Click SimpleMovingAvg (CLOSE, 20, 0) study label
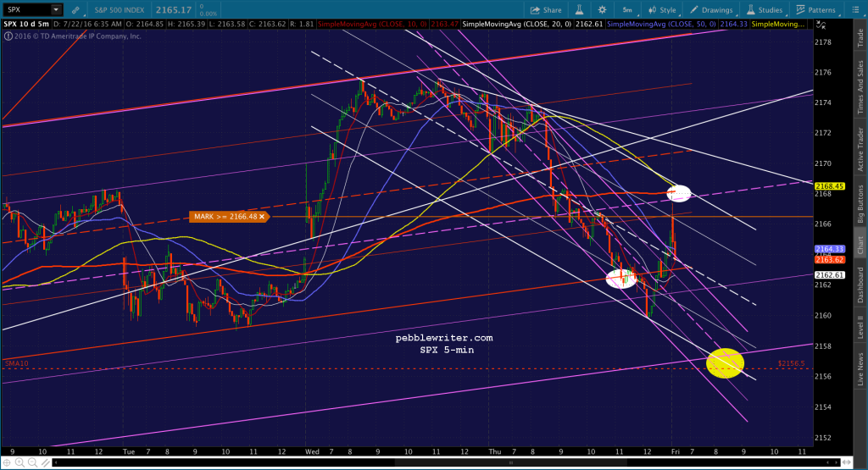 pyautogui.click(x=516, y=25)
